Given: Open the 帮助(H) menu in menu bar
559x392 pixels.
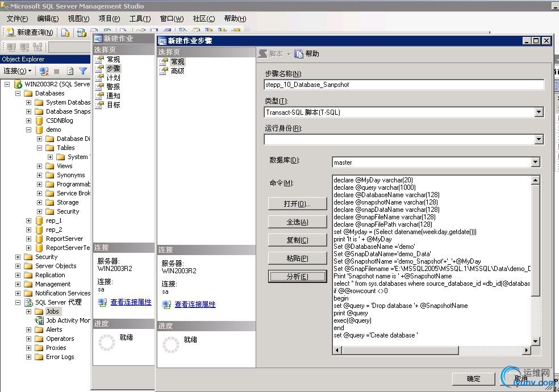Looking at the screenshot, I should tap(235, 19).
